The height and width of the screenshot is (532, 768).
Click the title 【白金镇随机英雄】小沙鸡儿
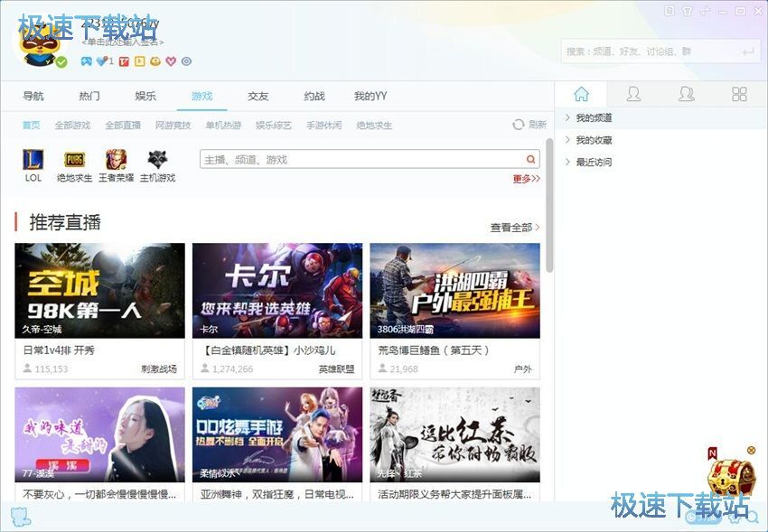268,350
